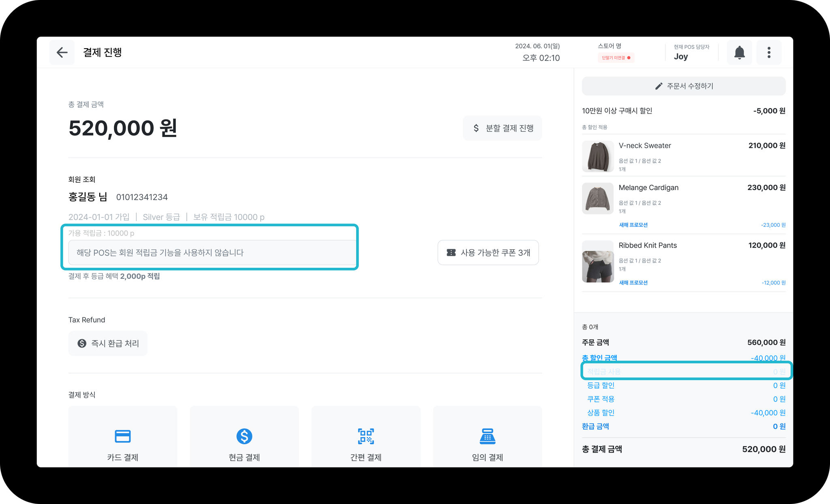This screenshot has height=504, width=830.
Task: Click 새해 프로모션 under Melange Cardigan
Action: (x=633, y=225)
